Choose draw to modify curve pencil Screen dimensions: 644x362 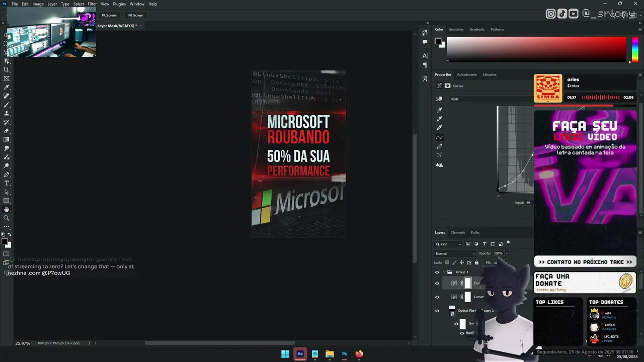(439, 146)
